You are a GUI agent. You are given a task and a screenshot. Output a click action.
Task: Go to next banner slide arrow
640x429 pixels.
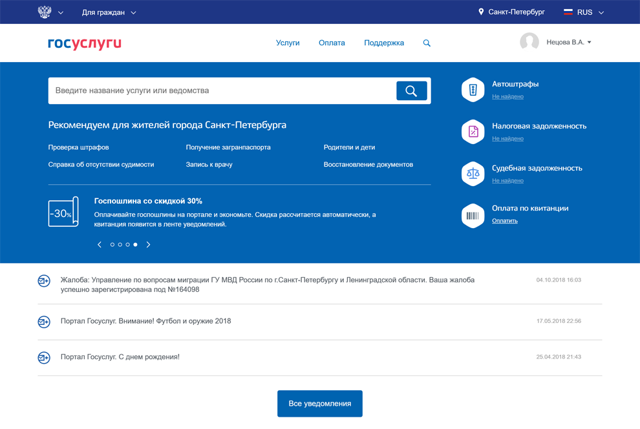pos(148,245)
